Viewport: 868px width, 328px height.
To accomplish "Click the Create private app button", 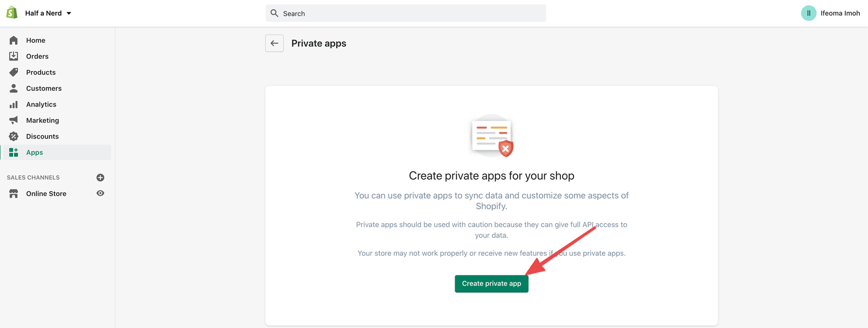I will 492,283.
